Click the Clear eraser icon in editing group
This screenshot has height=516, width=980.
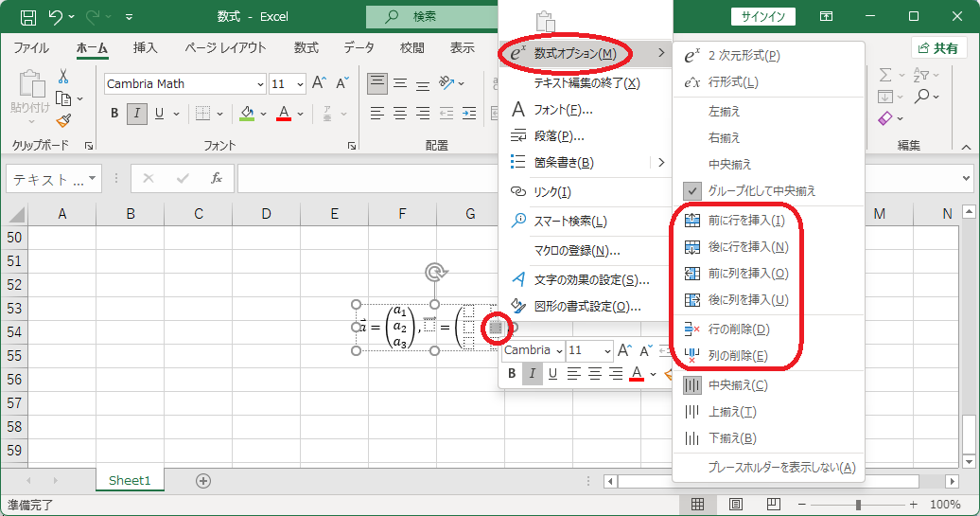(885, 118)
